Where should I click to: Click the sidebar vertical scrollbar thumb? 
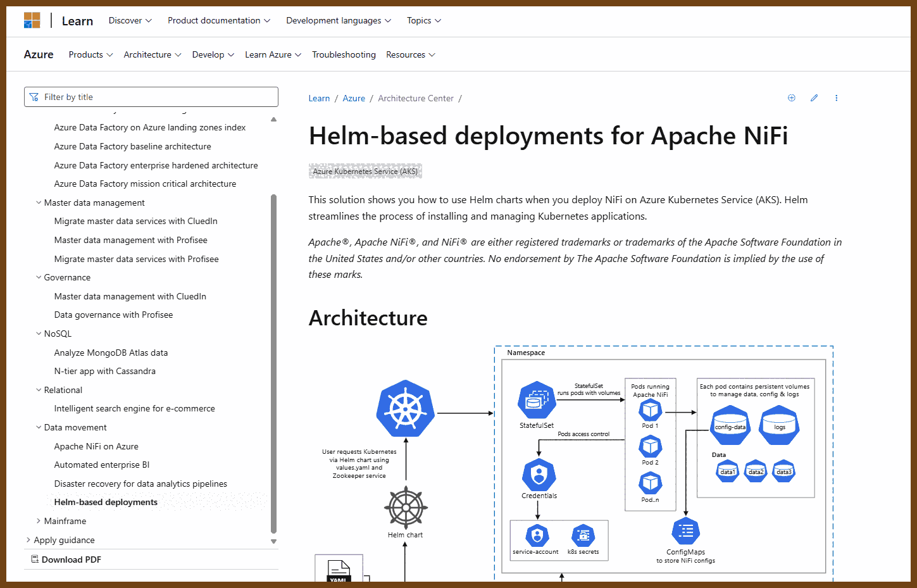pyautogui.click(x=274, y=364)
